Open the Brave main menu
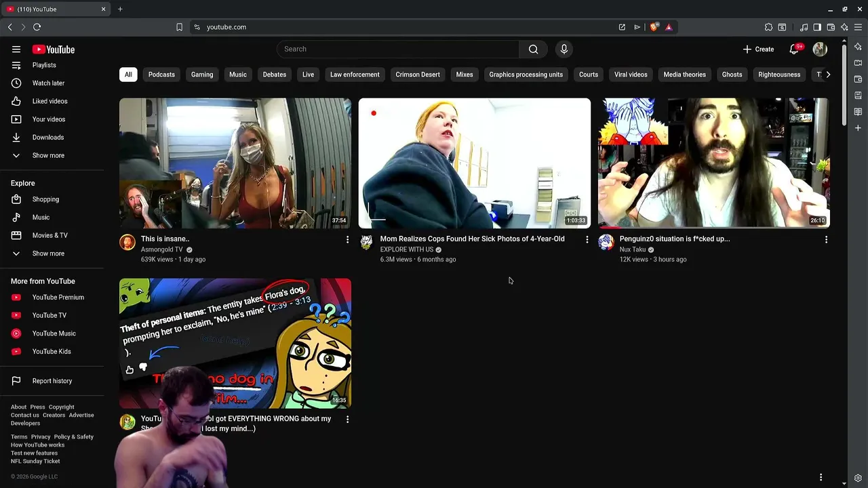The width and height of the screenshot is (868, 488). (x=858, y=27)
